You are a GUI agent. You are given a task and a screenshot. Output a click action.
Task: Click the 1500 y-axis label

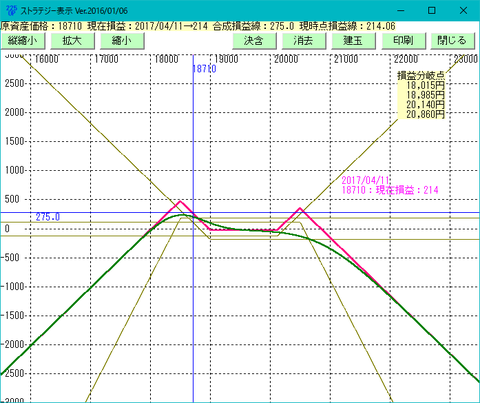pos(15,141)
